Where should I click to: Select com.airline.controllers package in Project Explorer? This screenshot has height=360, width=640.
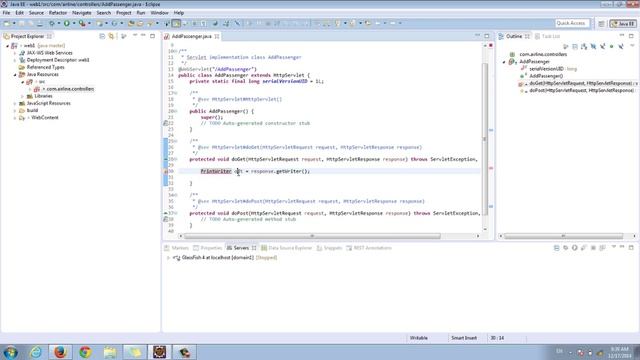(x=70, y=89)
